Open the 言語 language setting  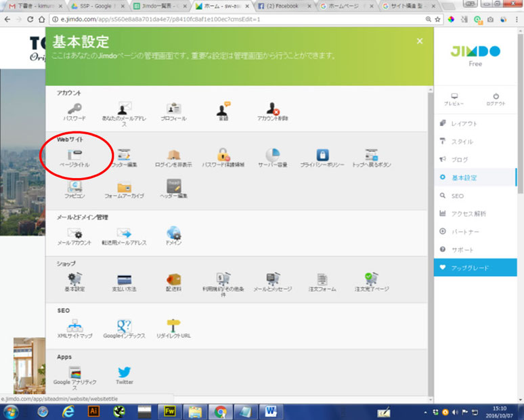coord(223,111)
